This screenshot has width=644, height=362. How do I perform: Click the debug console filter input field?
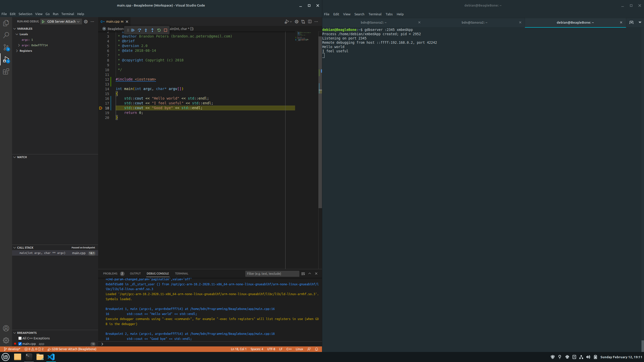point(272,274)
